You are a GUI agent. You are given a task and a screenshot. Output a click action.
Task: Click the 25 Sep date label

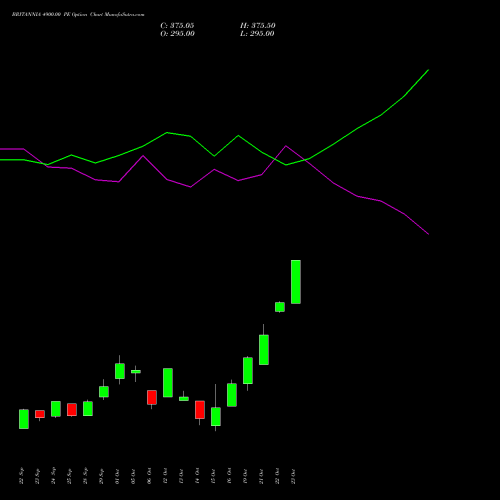[70, 476]
